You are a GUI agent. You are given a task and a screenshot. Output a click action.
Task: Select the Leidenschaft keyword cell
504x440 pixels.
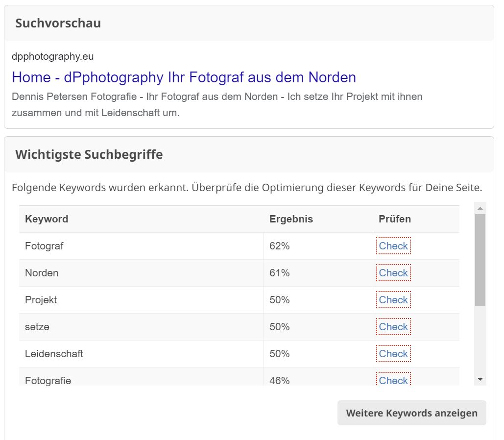pyautogui.click(x=54, y=354)
